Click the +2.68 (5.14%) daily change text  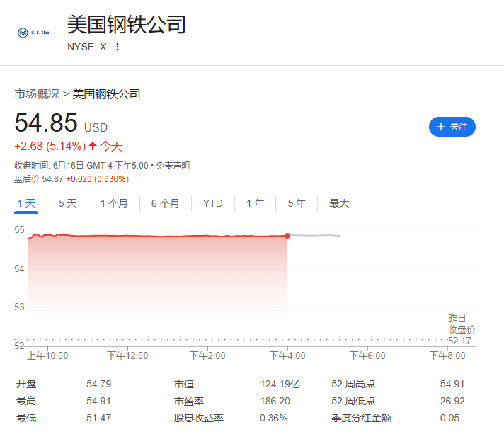point(50,147)
